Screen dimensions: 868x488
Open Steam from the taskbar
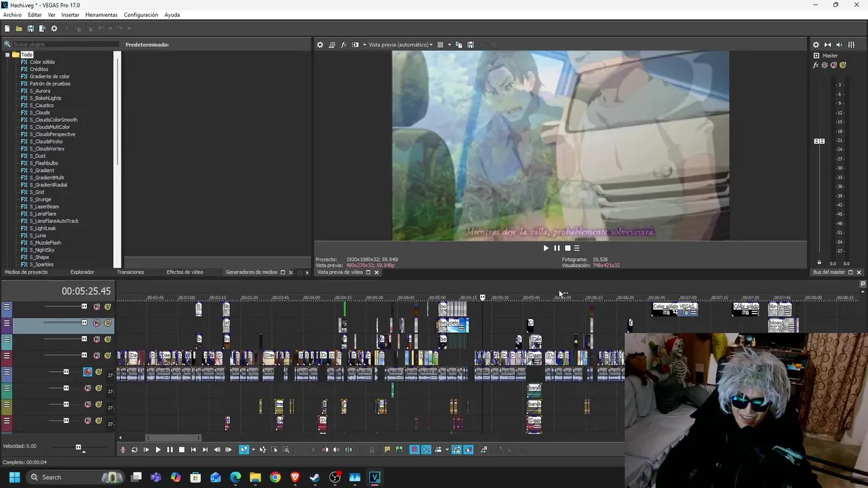click(315, 477)
